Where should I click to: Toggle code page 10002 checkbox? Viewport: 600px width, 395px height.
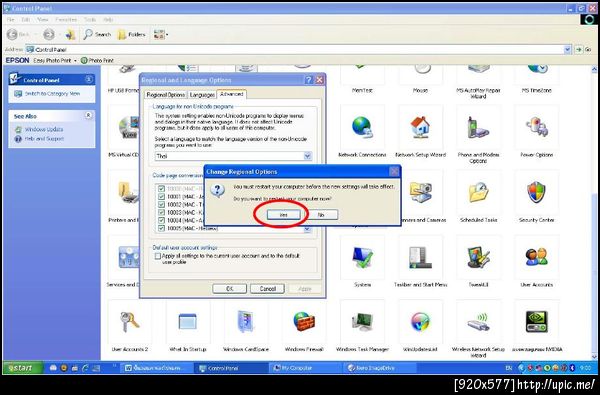click(161, 204)
